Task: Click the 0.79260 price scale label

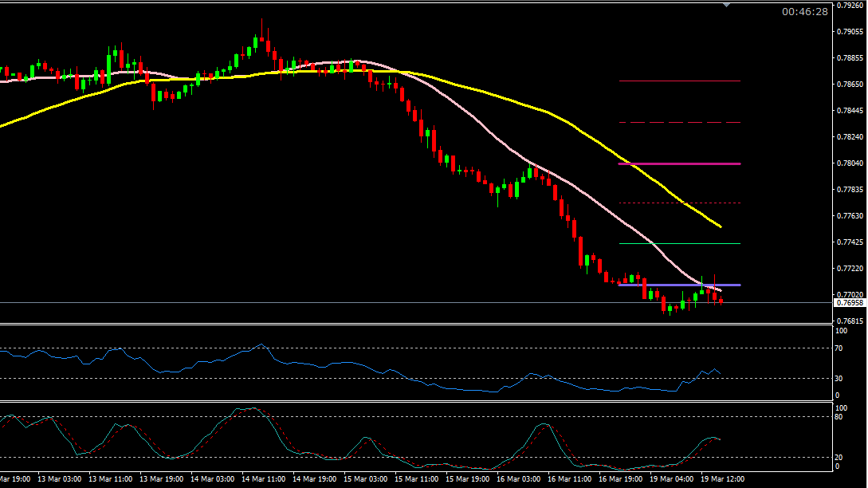Action: coord(850,6)
